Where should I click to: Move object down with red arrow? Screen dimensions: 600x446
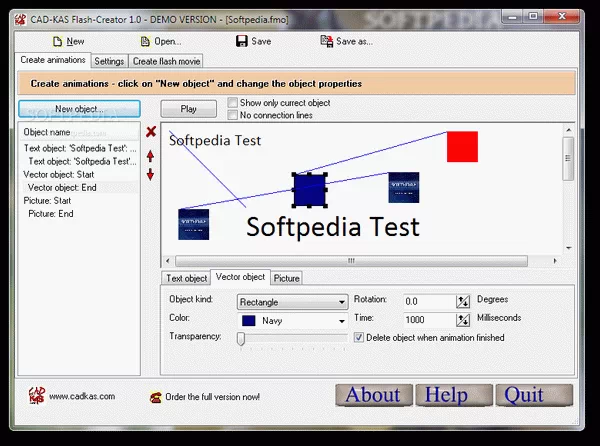pyautogui.click(x=151, y=175)
